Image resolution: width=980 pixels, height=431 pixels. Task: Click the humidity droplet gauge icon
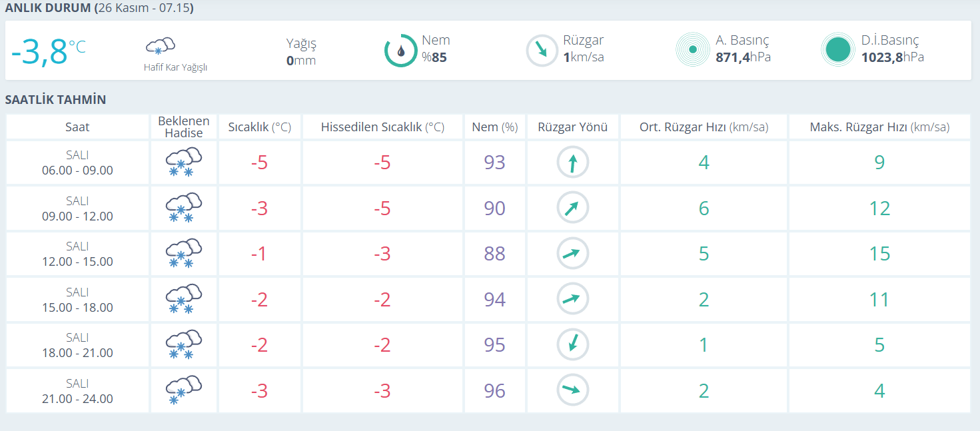pos(400,51)
